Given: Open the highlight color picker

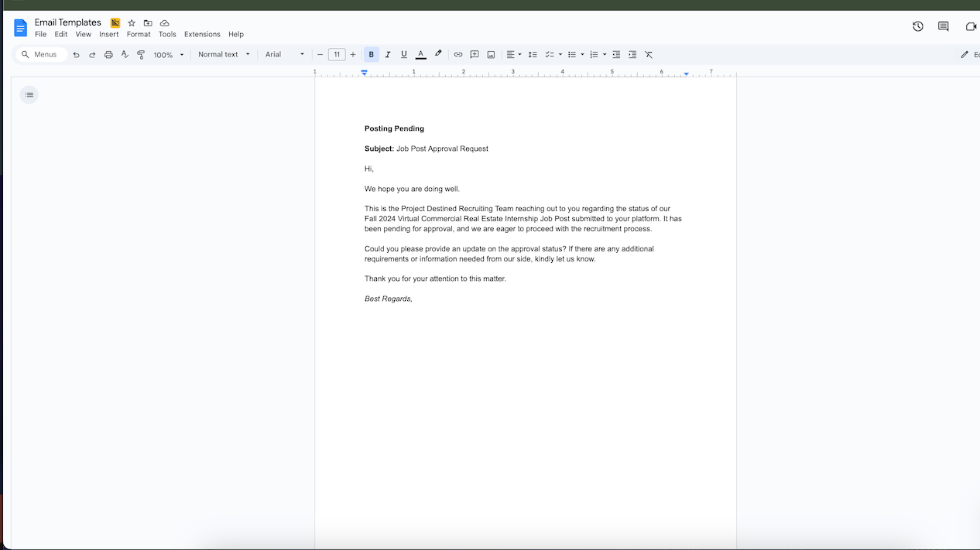Looking at the screenshot, I should [x=438, y=55].
